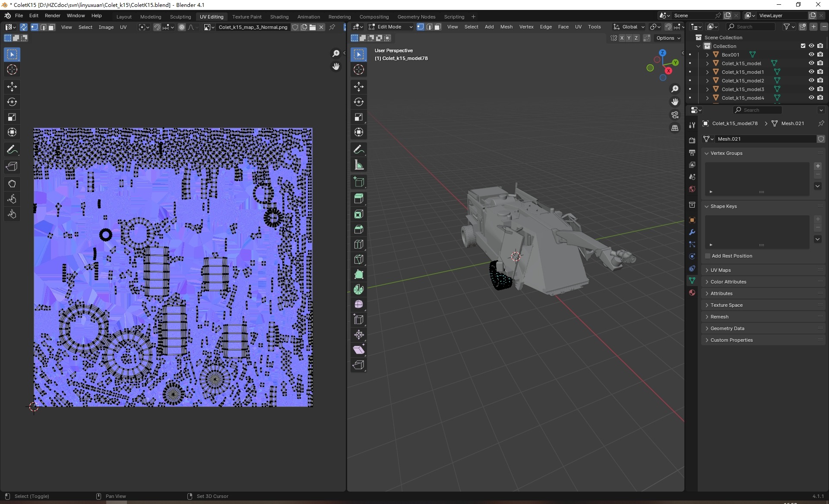The width and height of the screenshot is (829, 504).
Task: Select the UV editor Grab sculpt tool
Action: (x=12, y=184)
